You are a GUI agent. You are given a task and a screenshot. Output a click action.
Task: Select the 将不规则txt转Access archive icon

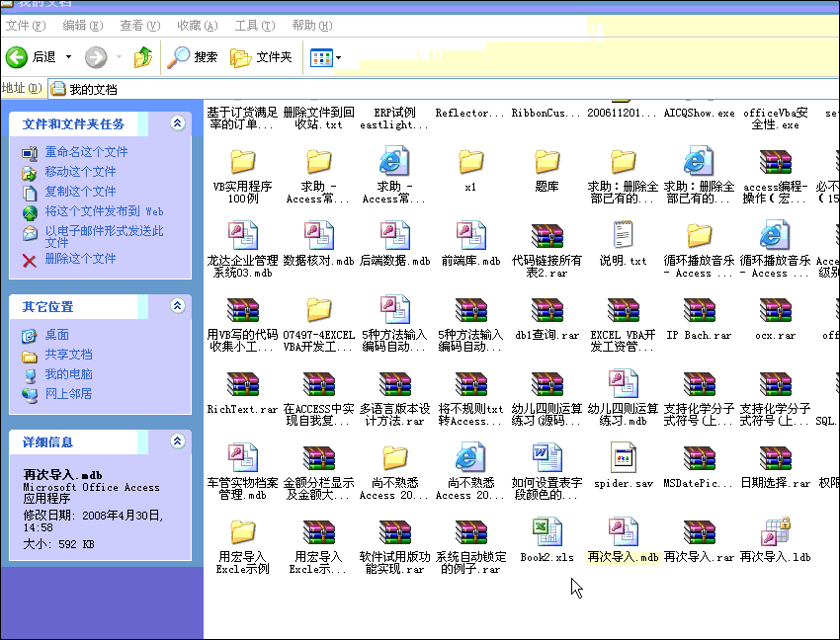coord(470,383)
